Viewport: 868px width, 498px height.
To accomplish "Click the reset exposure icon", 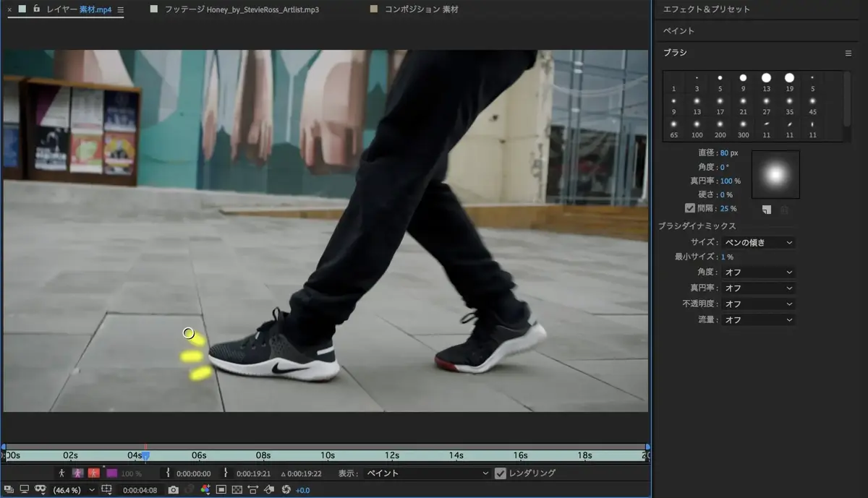I will tap(286, 490).
